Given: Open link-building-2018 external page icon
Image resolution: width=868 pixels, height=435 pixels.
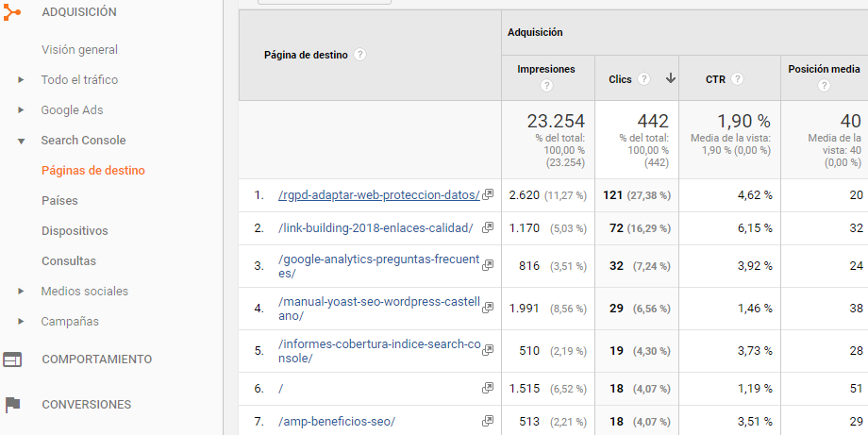Looking at the screenshot, I should click(x=488, y=228).
